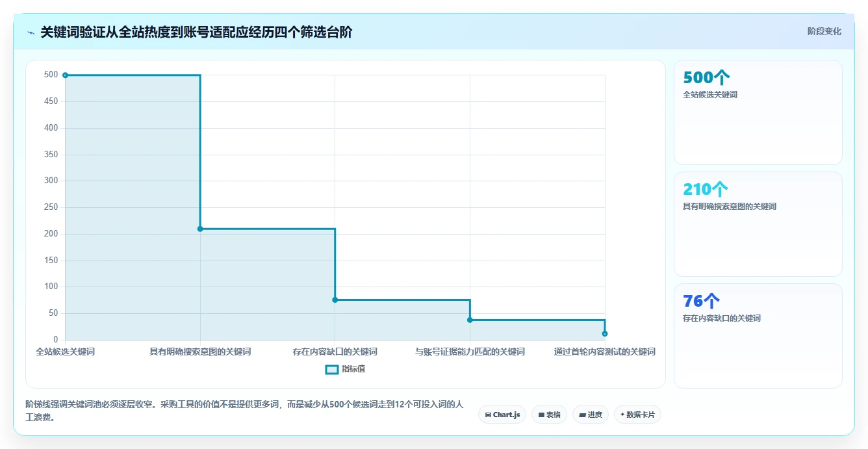Click the x-axis label 存在内容缺口的关键词
The height and width of the screenshot is (449, 868).
335,352
